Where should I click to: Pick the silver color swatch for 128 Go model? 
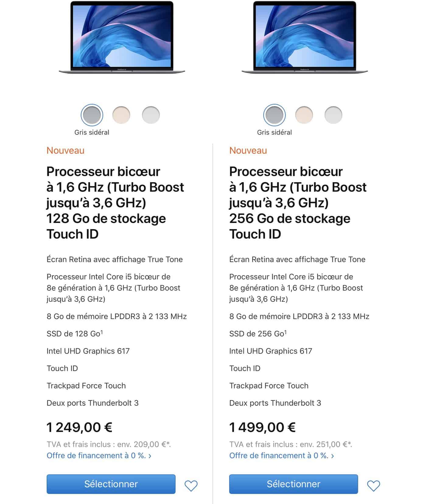(151, 115)
